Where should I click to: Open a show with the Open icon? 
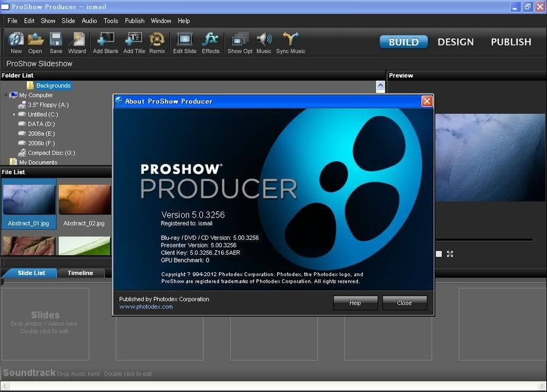[35, 43]
